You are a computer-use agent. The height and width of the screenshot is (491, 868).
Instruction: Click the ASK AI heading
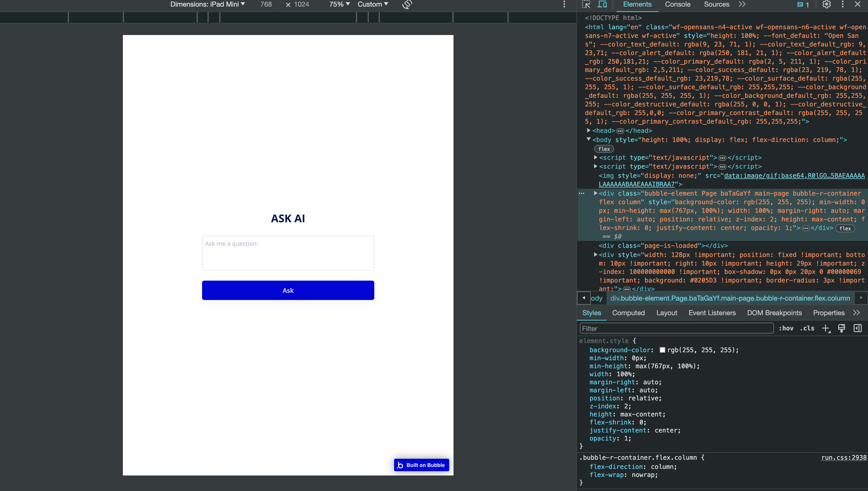pyautogui.click(x=288, y=218)
